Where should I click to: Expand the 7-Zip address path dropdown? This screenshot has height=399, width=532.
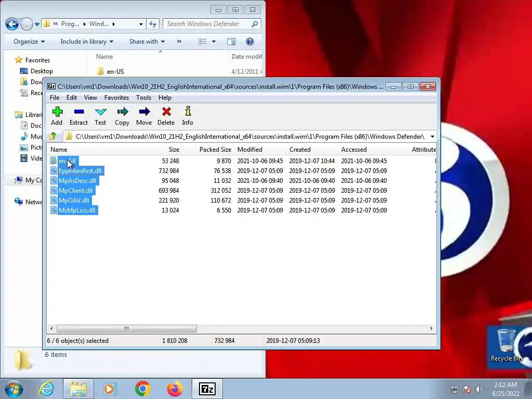(432, 137)
